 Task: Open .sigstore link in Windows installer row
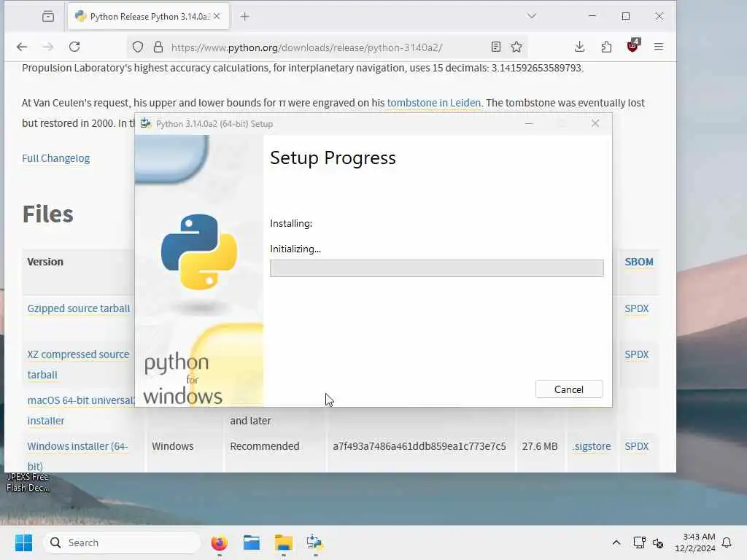(592, 446)
